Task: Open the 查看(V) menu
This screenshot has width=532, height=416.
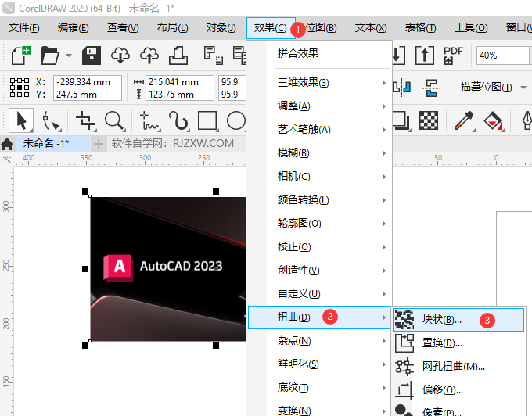Action: [123, 28]
